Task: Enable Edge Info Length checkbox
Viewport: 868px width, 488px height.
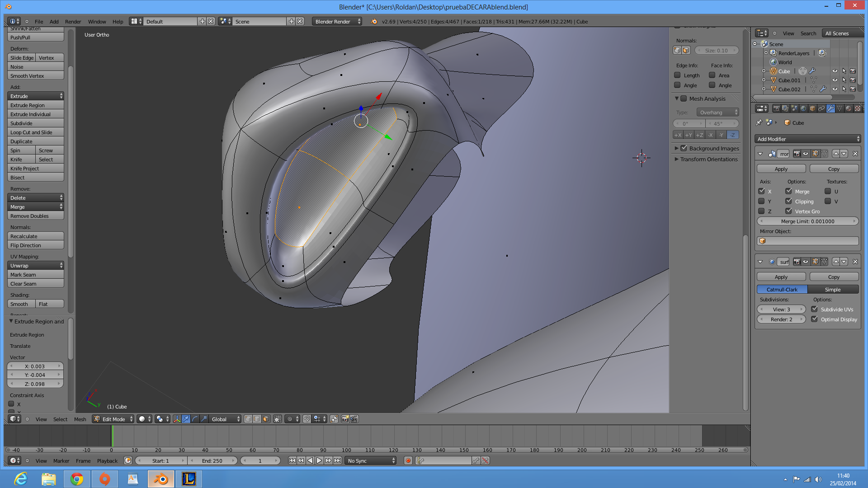Action: pos(677,75)
